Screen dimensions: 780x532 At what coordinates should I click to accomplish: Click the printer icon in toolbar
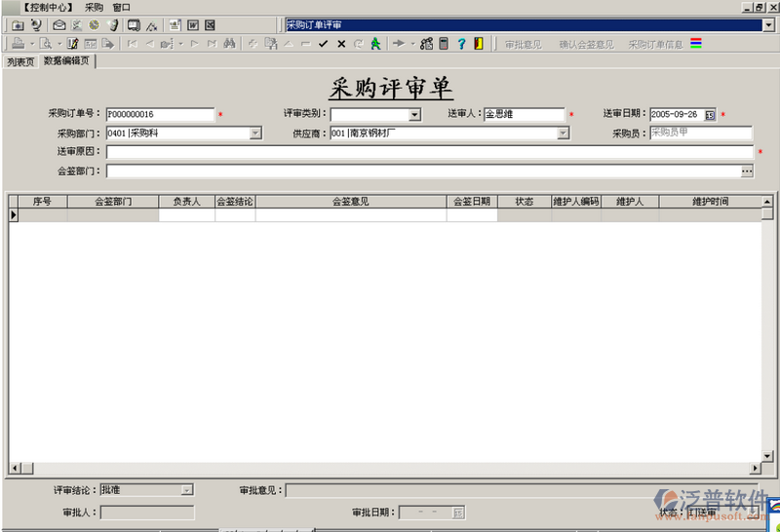[17, 44]
